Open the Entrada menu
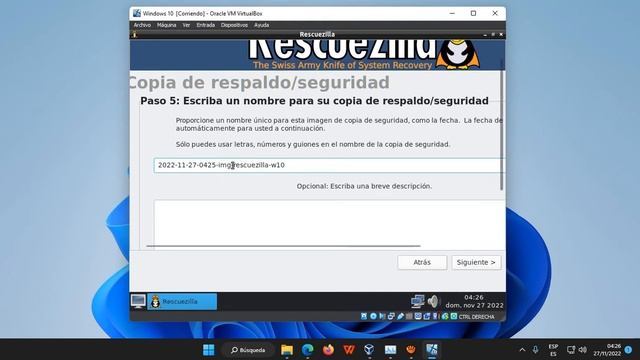640x360 pixels. [205, 25]
